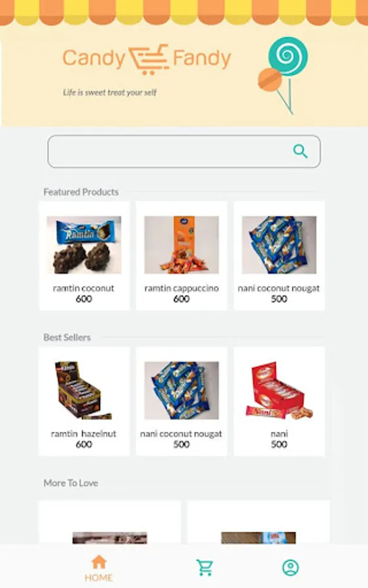368x588 pixels.
Task: Select featured nani coconut nougat image
Action: [x=279, y=244]
